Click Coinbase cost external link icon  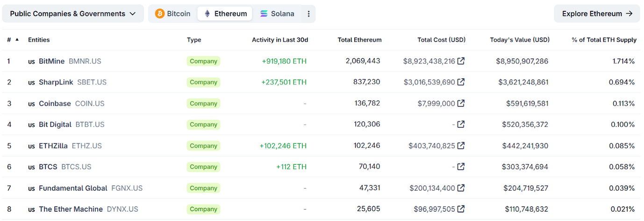click(461, 103)
